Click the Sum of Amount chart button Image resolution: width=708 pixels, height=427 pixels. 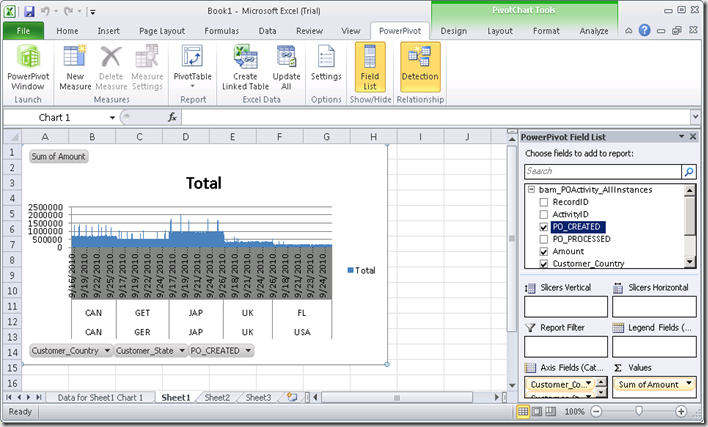coord(58,156)
